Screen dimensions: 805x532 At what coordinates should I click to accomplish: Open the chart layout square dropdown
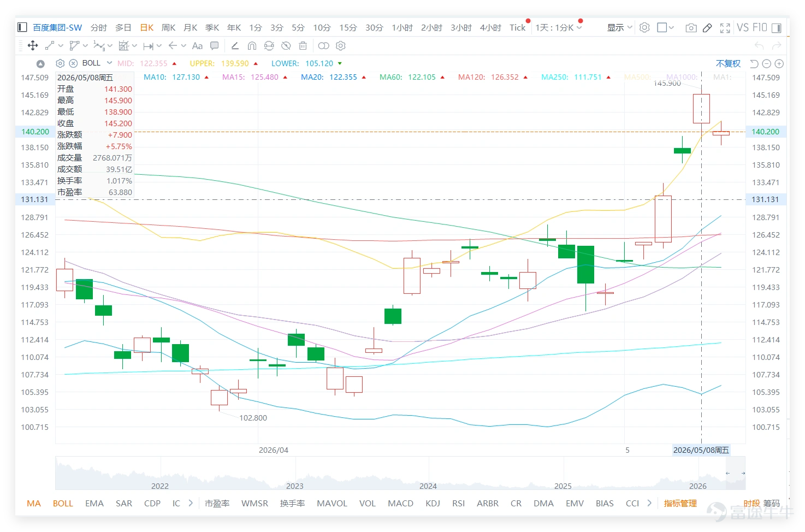[x=666, y=27]
